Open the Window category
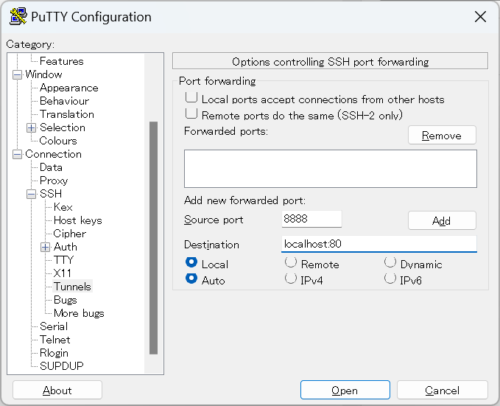Image resolution: width=500 pixels, height=406 pixels. tap(44, 74)
